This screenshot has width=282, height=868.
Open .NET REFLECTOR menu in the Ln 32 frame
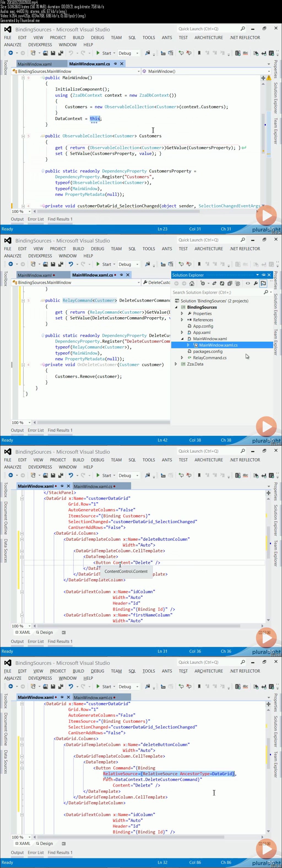(245, 671)
